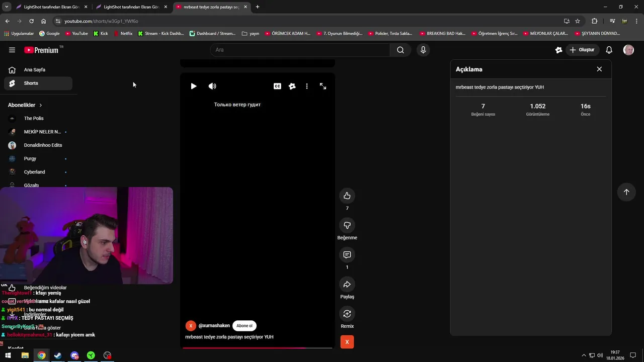Open the Windows Start menu
Screen dimensions: 644x362
click(x=8, y=355)
